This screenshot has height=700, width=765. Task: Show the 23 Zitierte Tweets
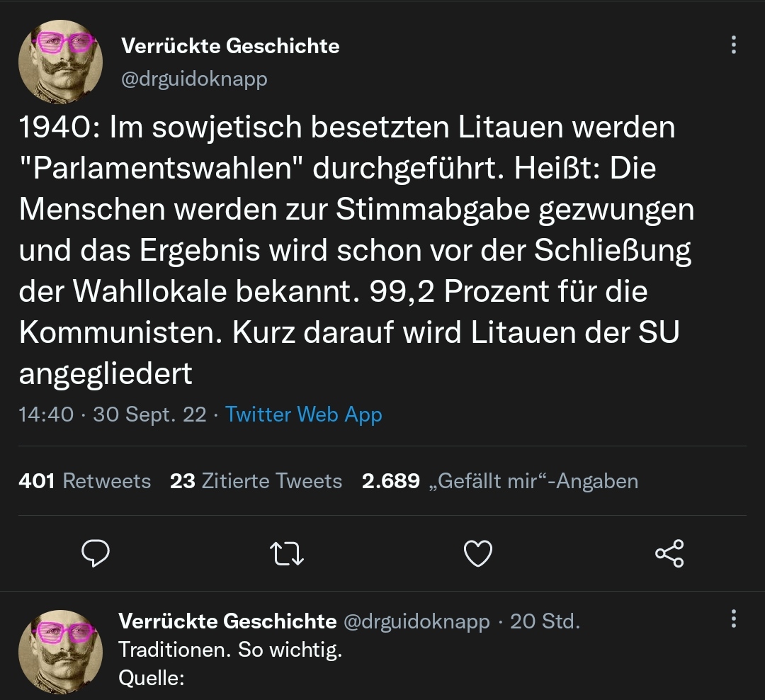point(256,481)
